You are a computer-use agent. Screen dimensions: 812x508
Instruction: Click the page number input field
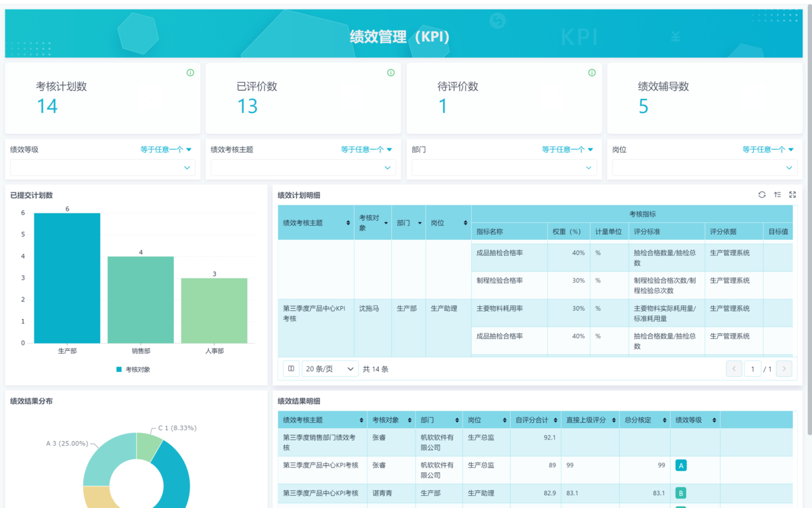752,369
